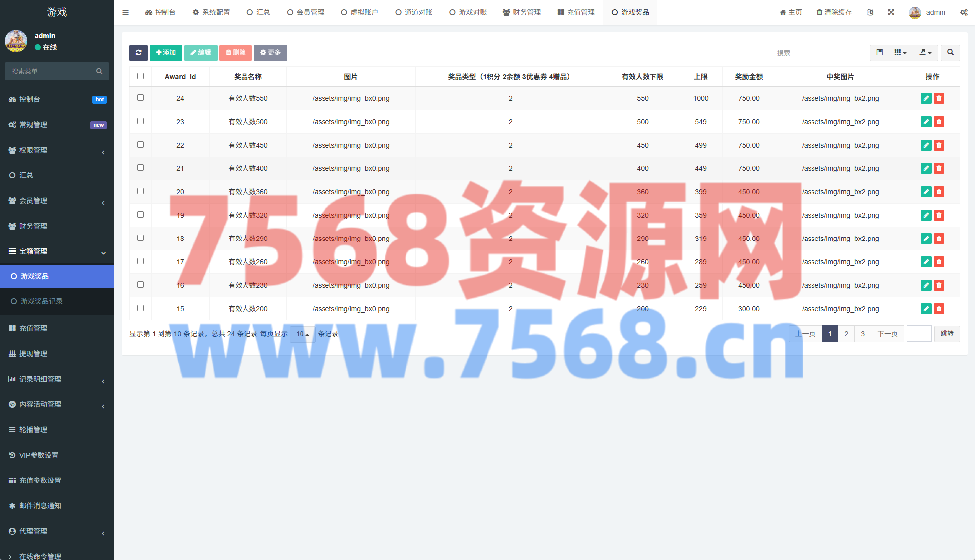Viewport: 975px width, 560px height.
Task: Open the page size dropdown showing 10
Action: [302, 334]
